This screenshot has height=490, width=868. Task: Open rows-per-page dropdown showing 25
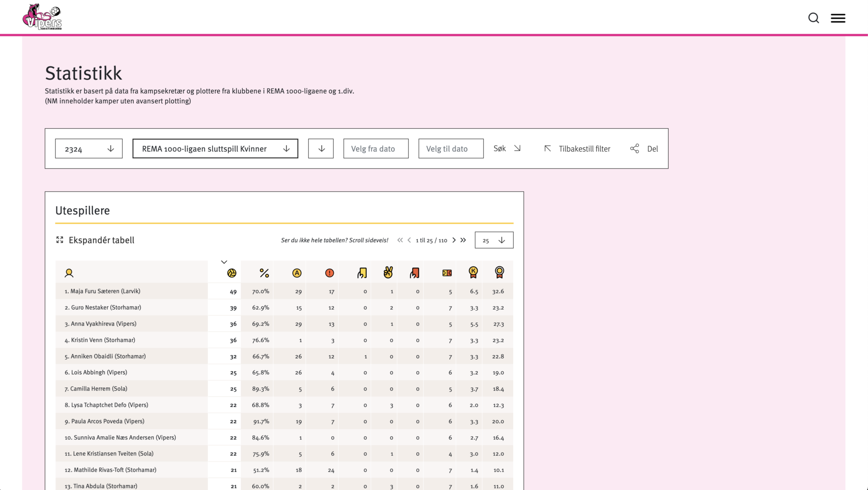494,240
